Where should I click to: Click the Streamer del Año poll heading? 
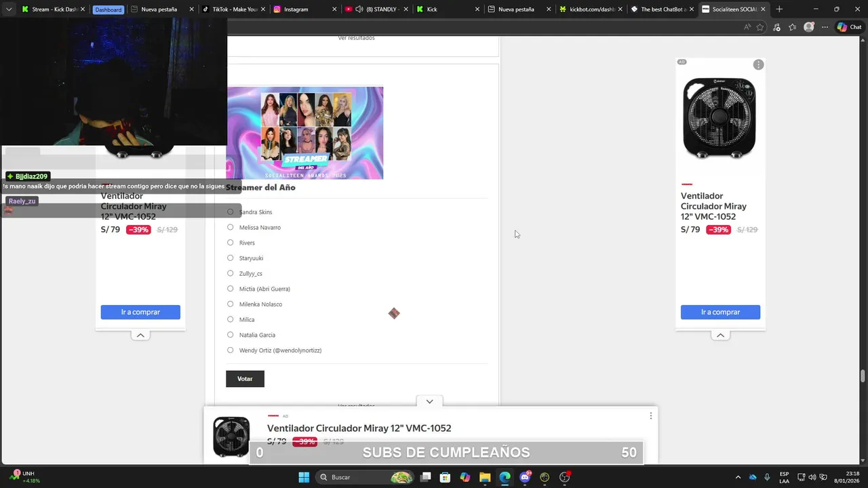[x=260, y=188]
